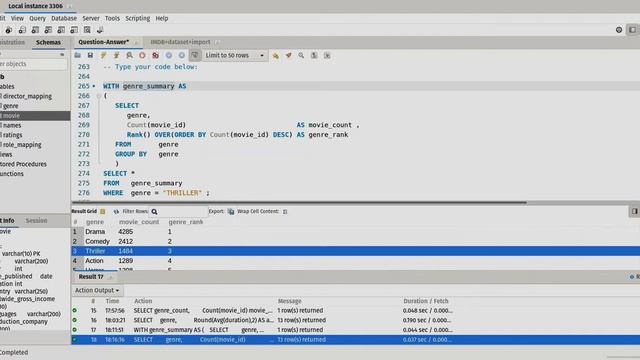Select the ratings table in schema tree
Image resolution: width=640 pixels, height=360 pixels.
click(x=12, y=135)
